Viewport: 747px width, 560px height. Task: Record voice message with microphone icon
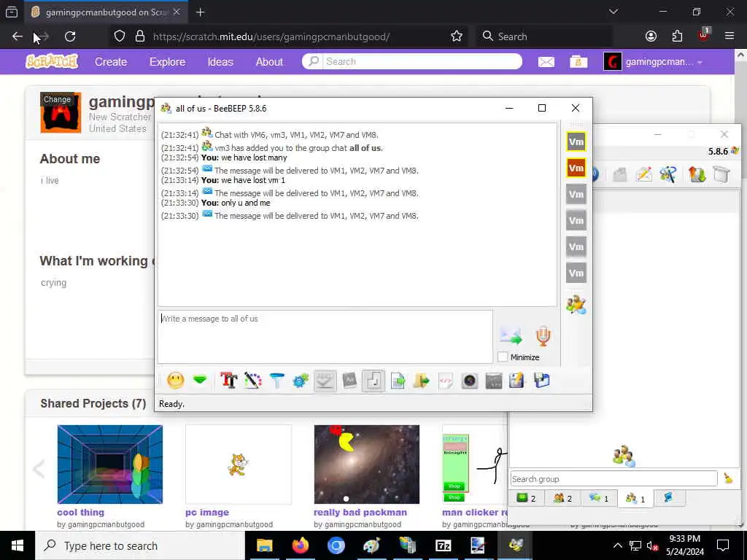[x=543, y=335]
